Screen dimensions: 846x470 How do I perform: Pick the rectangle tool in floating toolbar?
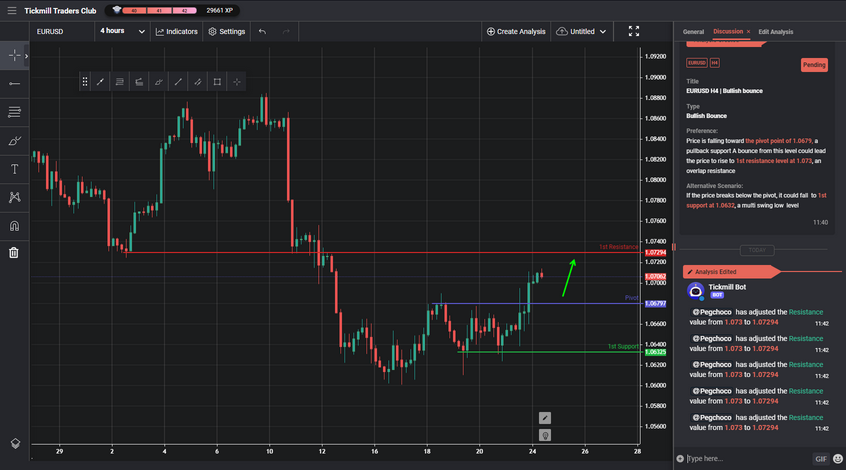click(x=217, y=82)
